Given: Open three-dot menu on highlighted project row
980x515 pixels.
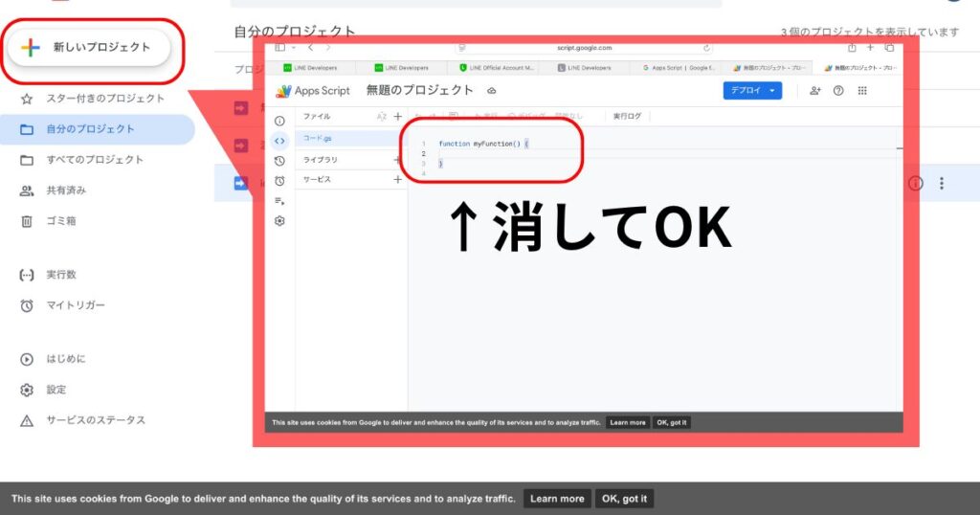Looking at the screenshot, I should pyautogui.click(x=942, y=183).
